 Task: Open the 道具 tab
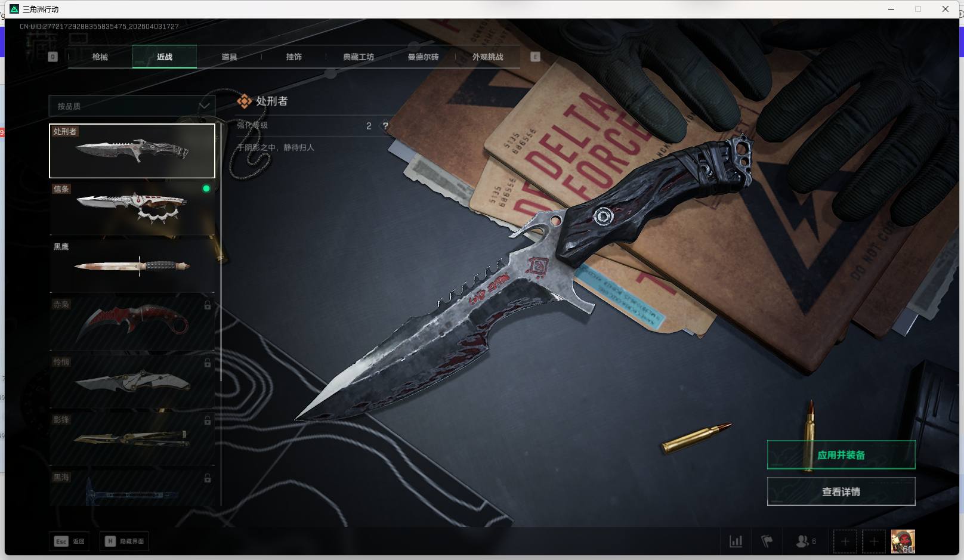[x=229, y=57]
